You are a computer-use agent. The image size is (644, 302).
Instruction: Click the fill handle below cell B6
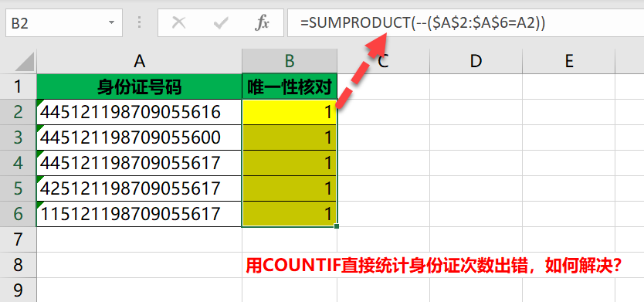click(x=337, y=226)
